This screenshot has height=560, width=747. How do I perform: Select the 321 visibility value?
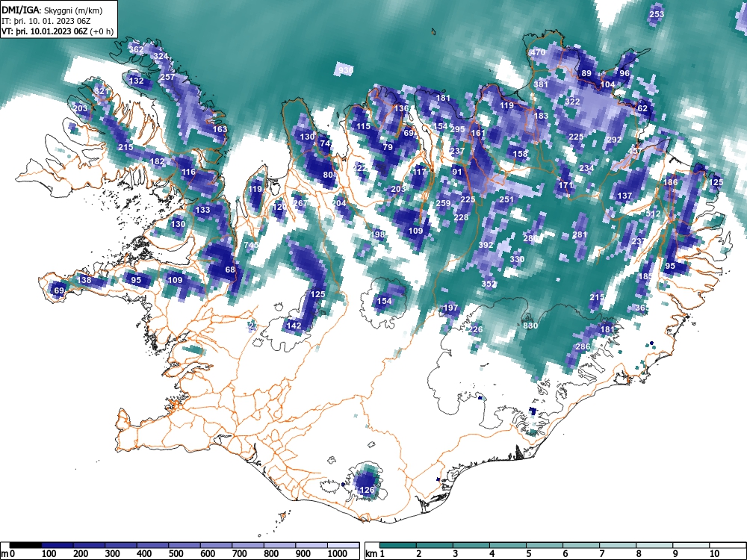[101, 91]
